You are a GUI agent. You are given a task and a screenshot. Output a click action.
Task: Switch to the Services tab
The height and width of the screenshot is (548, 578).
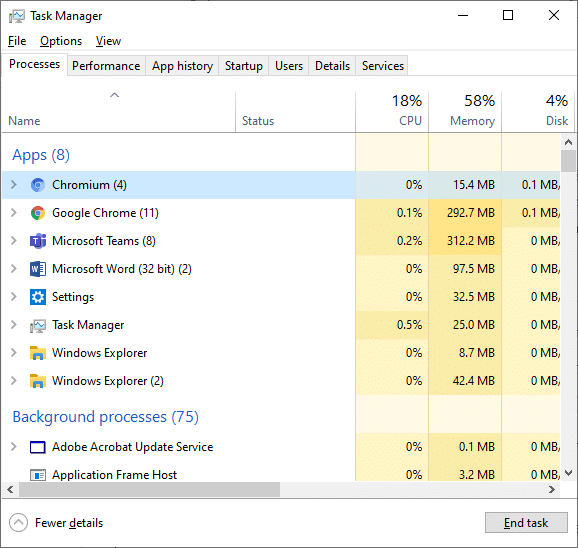[x=383, y=66]
